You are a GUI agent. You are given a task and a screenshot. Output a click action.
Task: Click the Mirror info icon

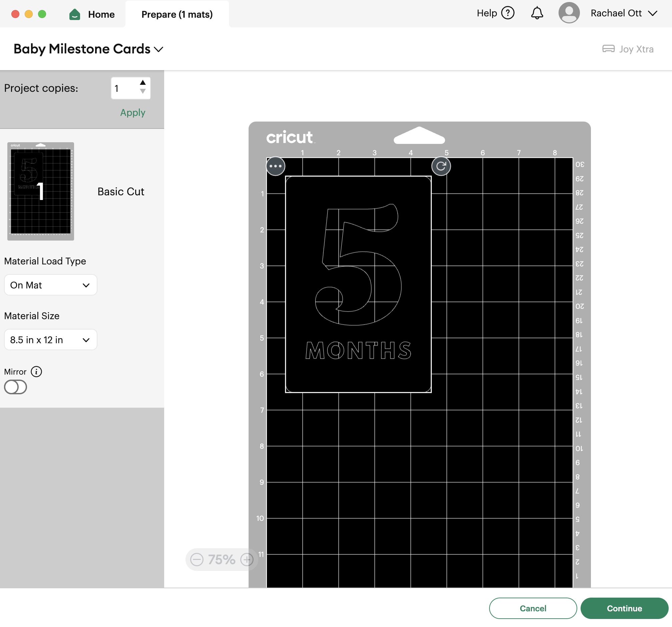tap(36, 372)
